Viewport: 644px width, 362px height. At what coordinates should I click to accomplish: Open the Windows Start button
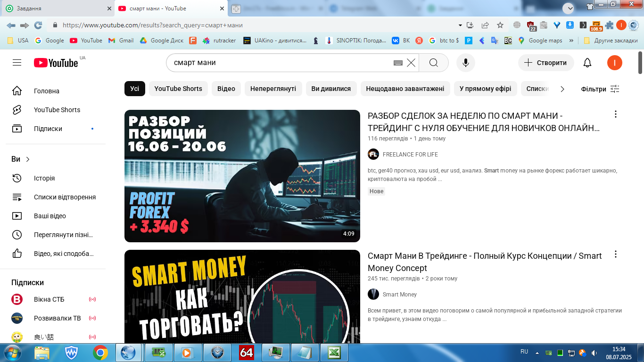[12, 353]
